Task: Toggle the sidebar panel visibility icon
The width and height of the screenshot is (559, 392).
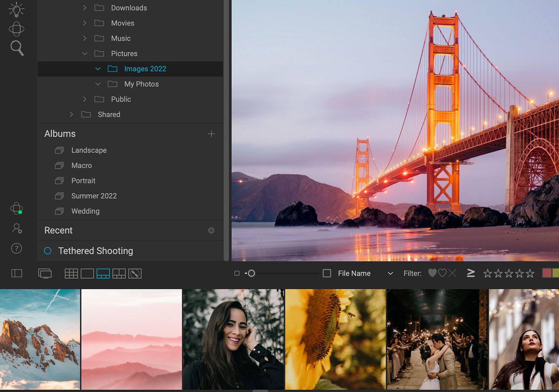Action: point(17,273)
